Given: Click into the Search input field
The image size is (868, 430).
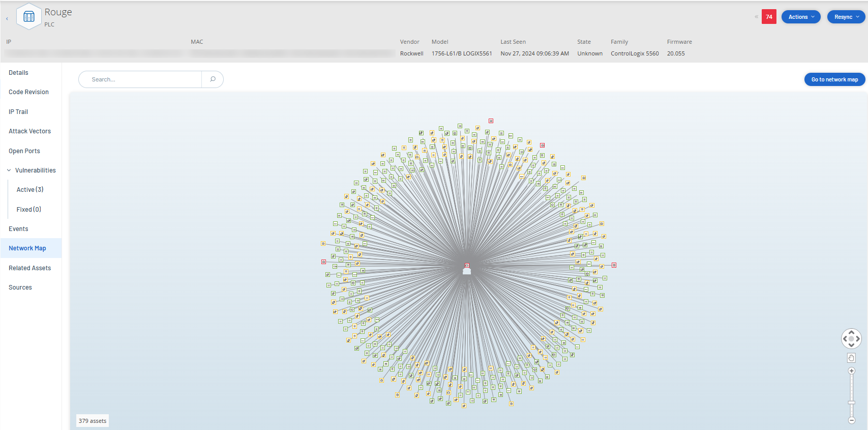Looking at the screenshot, I should pyautogui.click(x=142, y=79).
